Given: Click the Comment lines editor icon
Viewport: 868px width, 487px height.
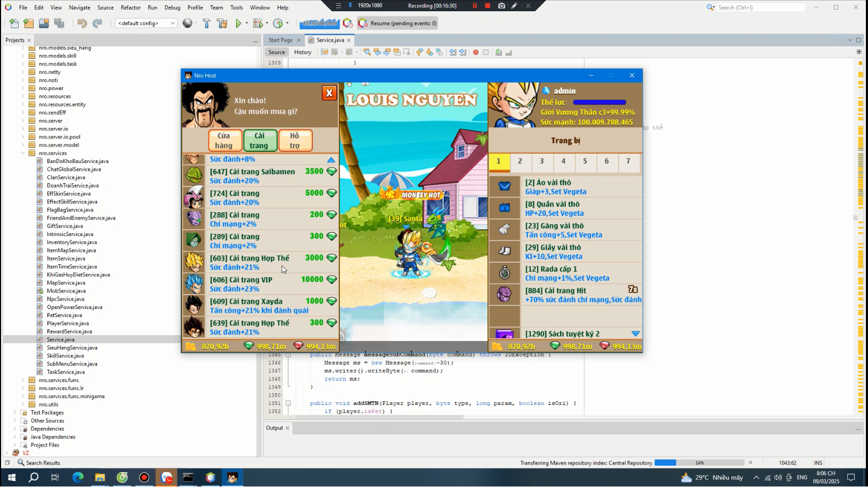Looking at the screenshot, I should coord(499,52).
